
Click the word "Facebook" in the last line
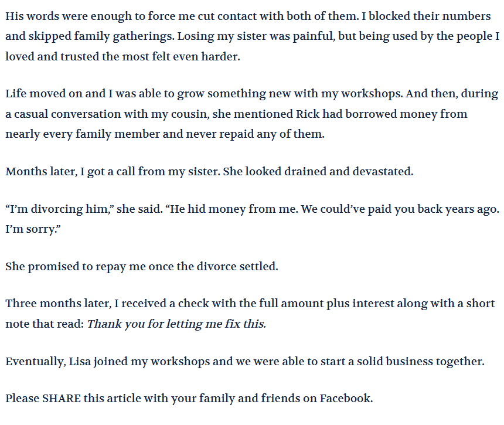pos(345,399)
